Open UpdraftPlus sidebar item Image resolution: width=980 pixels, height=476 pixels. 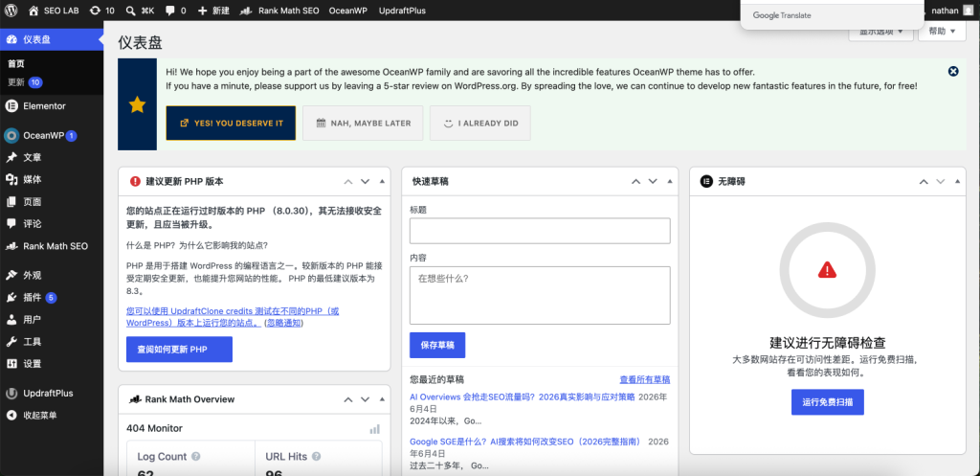[52, 394]
